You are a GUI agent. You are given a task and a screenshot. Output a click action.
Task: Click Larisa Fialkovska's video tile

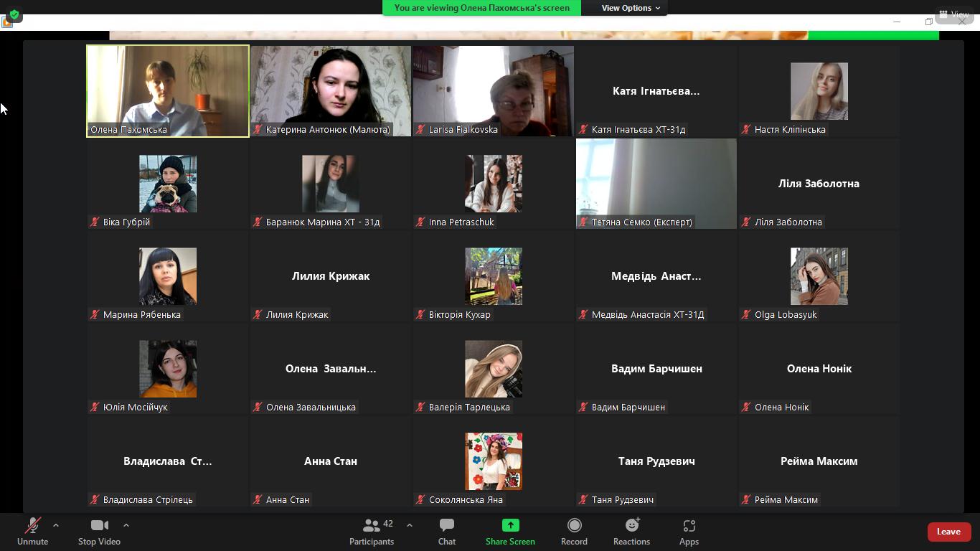[x=494, y=90]
